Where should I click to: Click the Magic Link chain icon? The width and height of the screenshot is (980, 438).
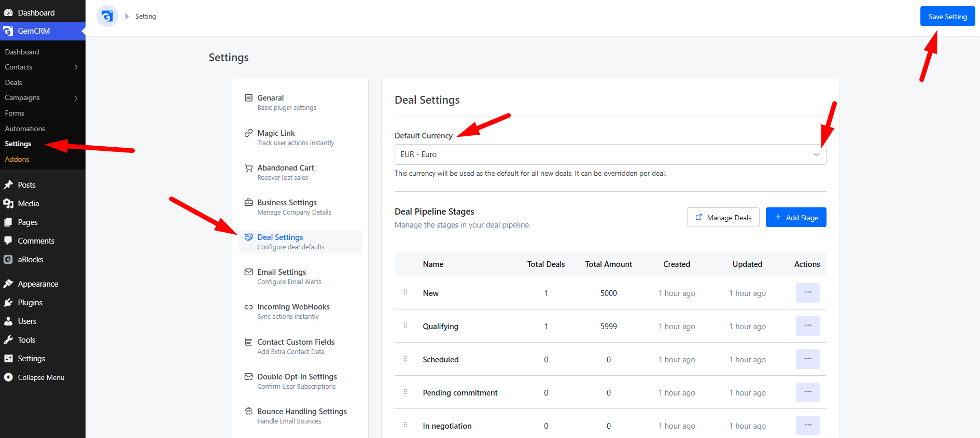[x=248, y=133]
